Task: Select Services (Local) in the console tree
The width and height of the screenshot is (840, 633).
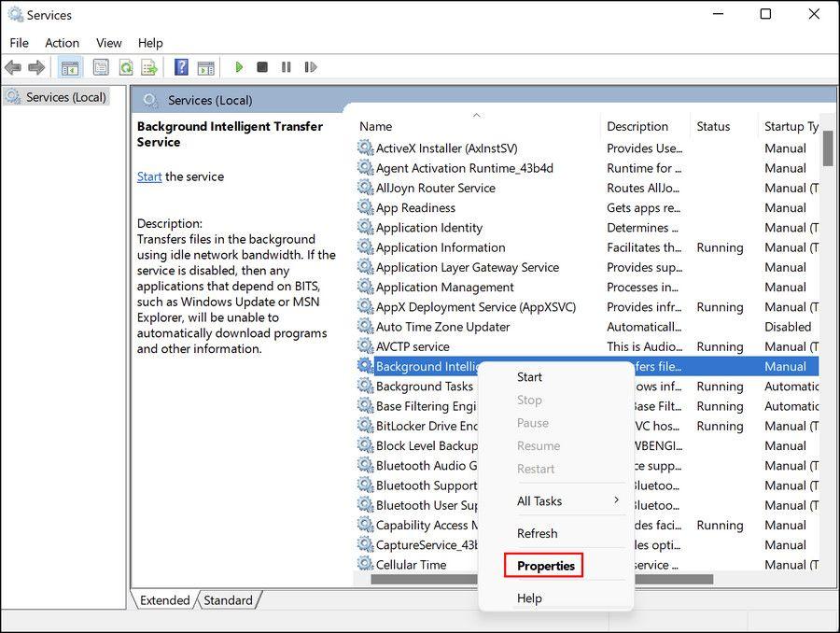Action: (65, 97)
